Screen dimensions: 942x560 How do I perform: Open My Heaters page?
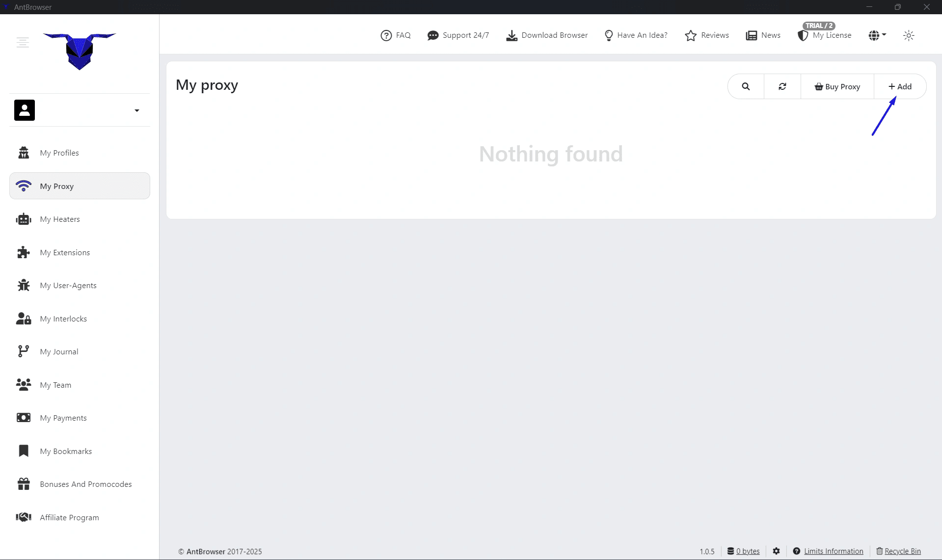[x=80, y=219]
